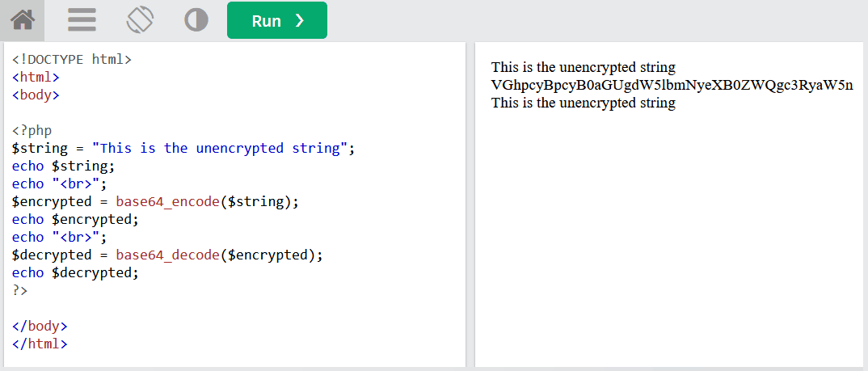Click the echo $string; line
868x371 pixels.
(x=63, y=167)
